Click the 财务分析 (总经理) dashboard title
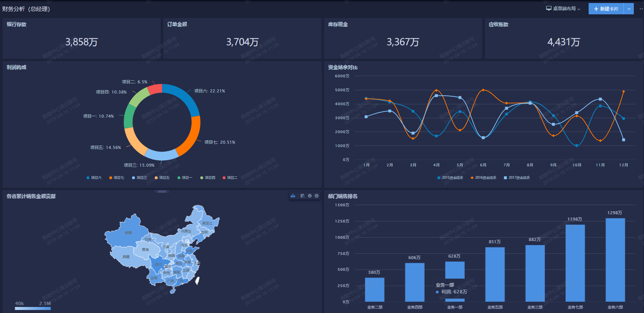The image size is (644, 313). tap(26, 9)
